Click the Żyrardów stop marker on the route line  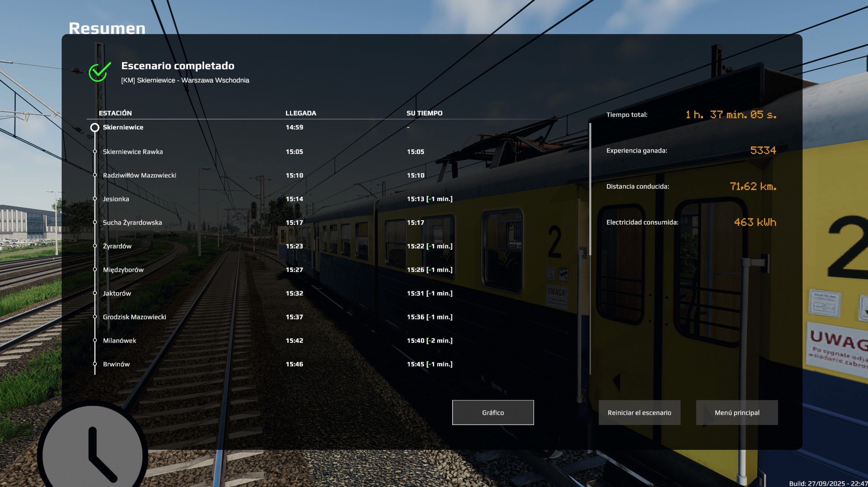[x=95, y=246]
